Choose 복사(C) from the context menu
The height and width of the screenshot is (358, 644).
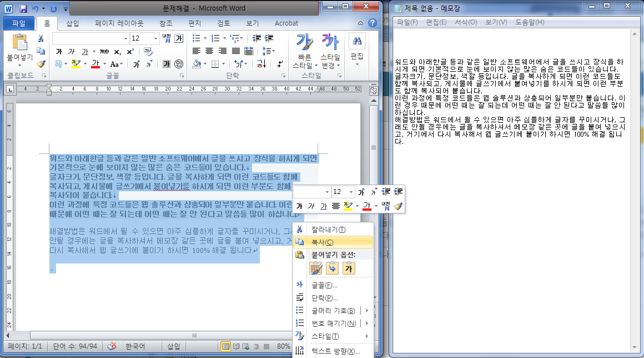pos(322,242)
